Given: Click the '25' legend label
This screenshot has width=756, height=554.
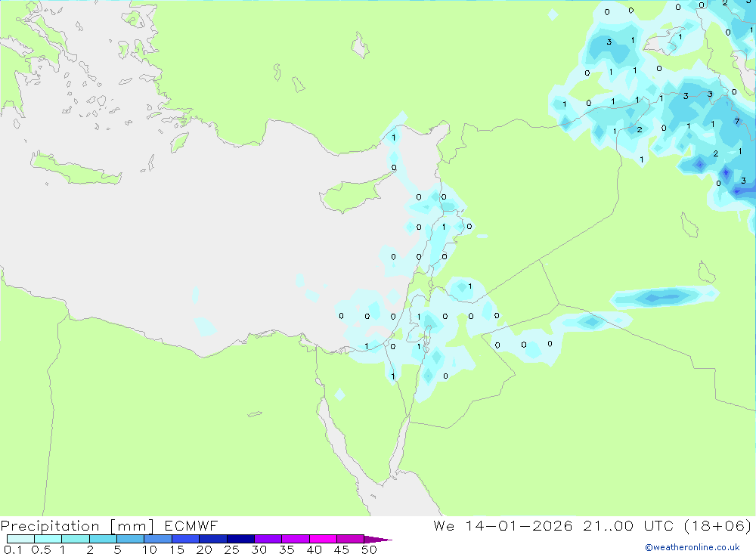Looking at the screenshot, I should [231, 549].
